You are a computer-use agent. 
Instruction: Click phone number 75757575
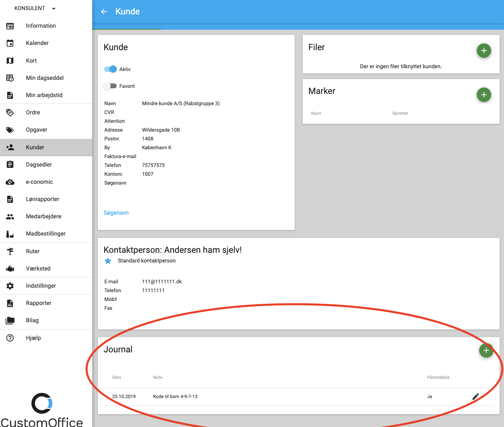153,165
